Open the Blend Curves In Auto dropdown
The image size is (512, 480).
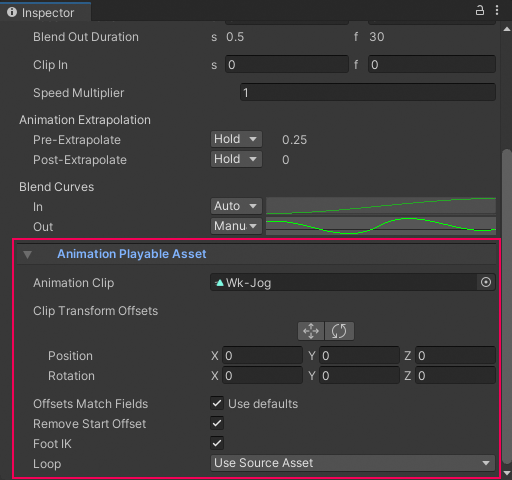click(236, 206)
